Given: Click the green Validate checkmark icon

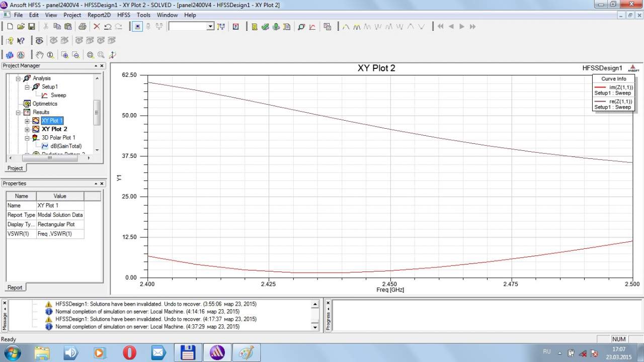Looking at the screenshot, I should [x=265, y=27].
